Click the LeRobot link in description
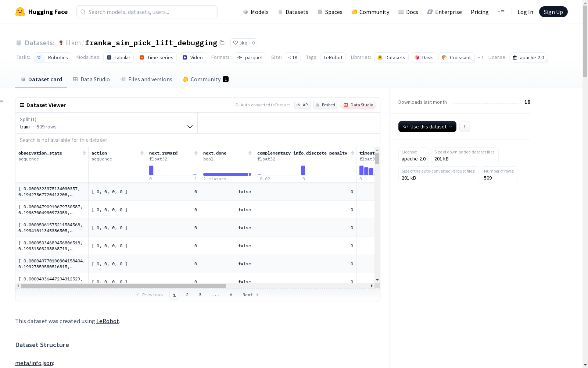 pos(107,321)
